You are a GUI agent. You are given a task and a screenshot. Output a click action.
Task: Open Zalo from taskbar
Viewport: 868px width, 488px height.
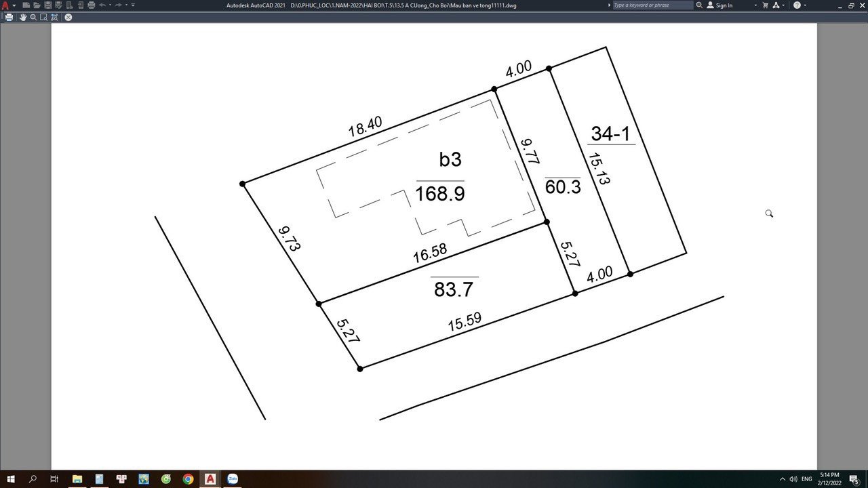(233, 479)
